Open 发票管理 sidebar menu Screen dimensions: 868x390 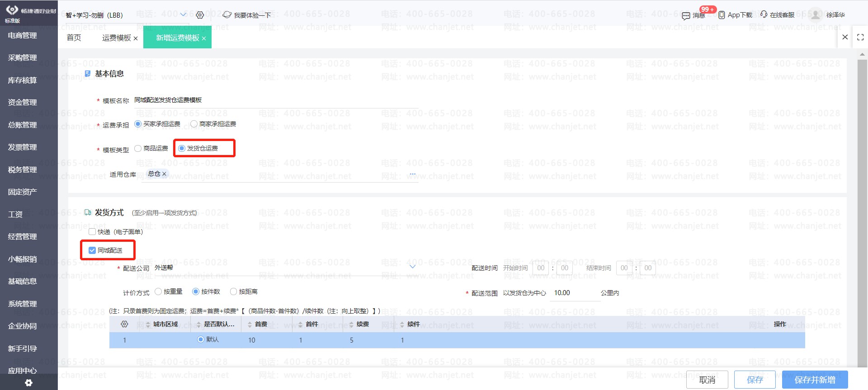(23, 147)
